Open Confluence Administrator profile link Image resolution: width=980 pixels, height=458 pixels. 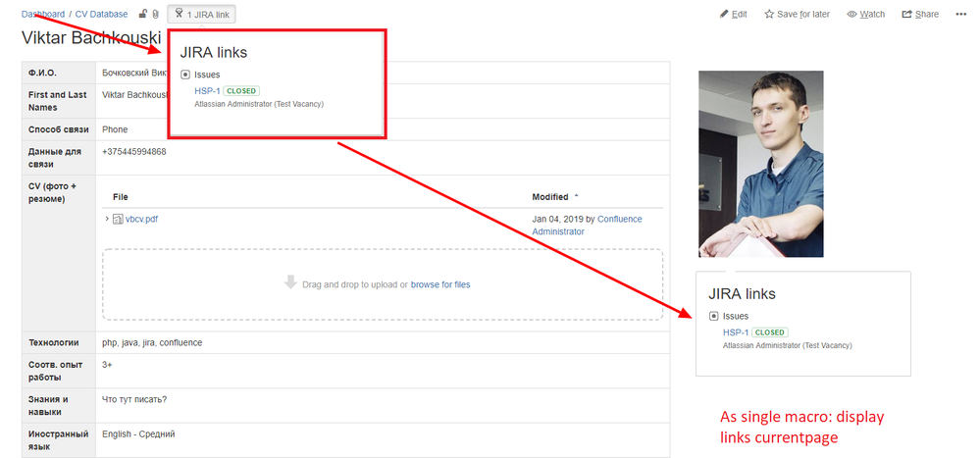point(587,225)
